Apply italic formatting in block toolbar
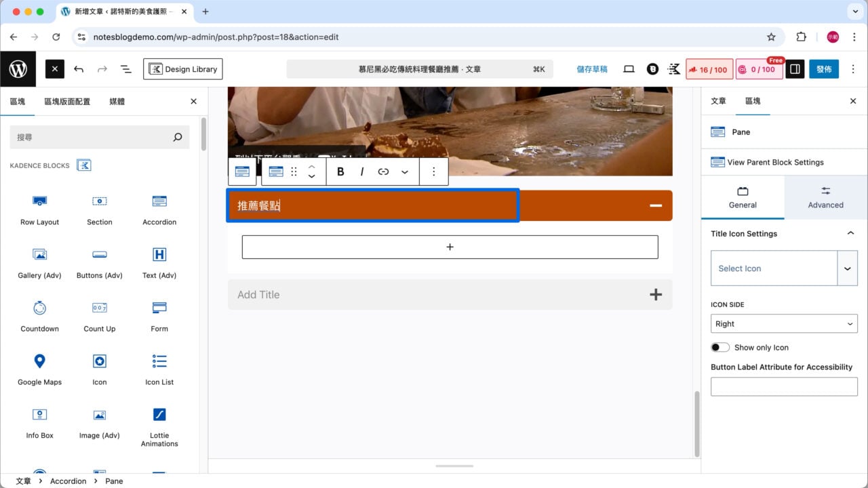This screenshot has width=868, height=488. click(x=362, y=171)
